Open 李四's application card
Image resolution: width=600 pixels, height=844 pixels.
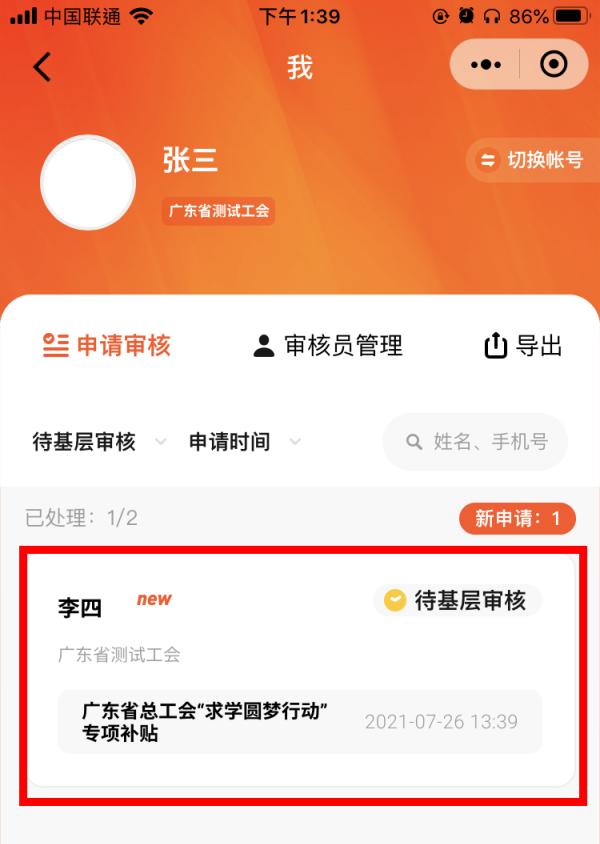pyautogui.click(x=301, y=671)
